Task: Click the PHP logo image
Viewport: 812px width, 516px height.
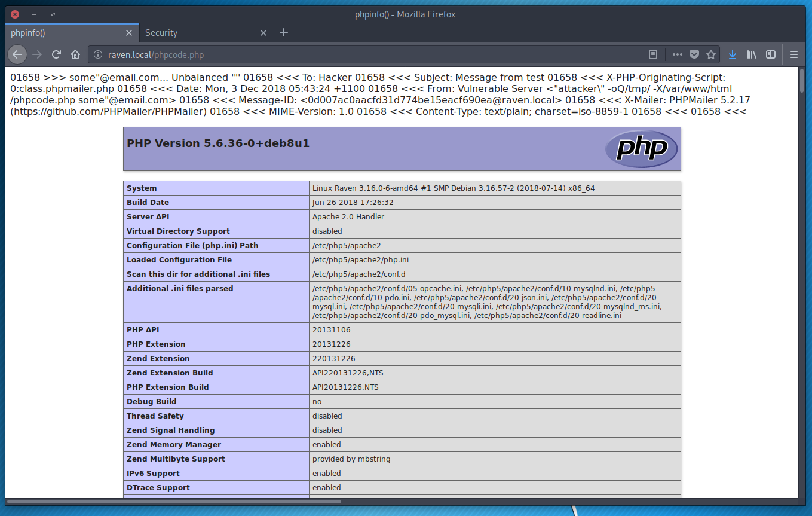Action: (641, 149)
